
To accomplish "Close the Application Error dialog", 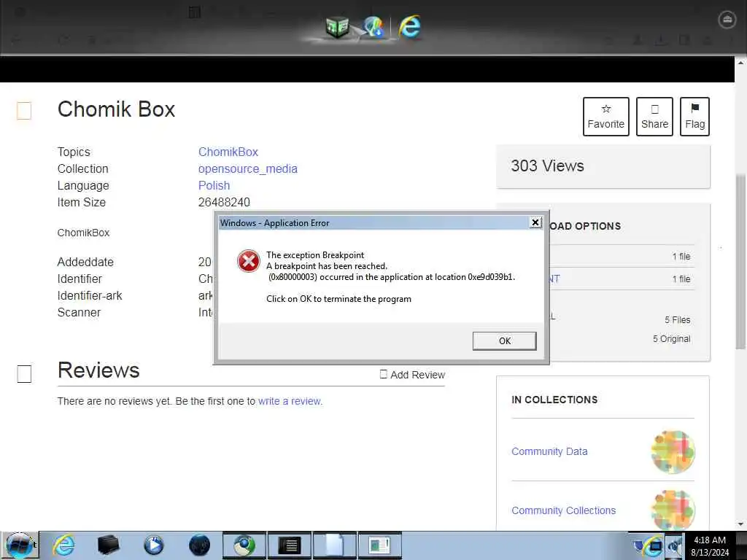I will click(535, 222).
